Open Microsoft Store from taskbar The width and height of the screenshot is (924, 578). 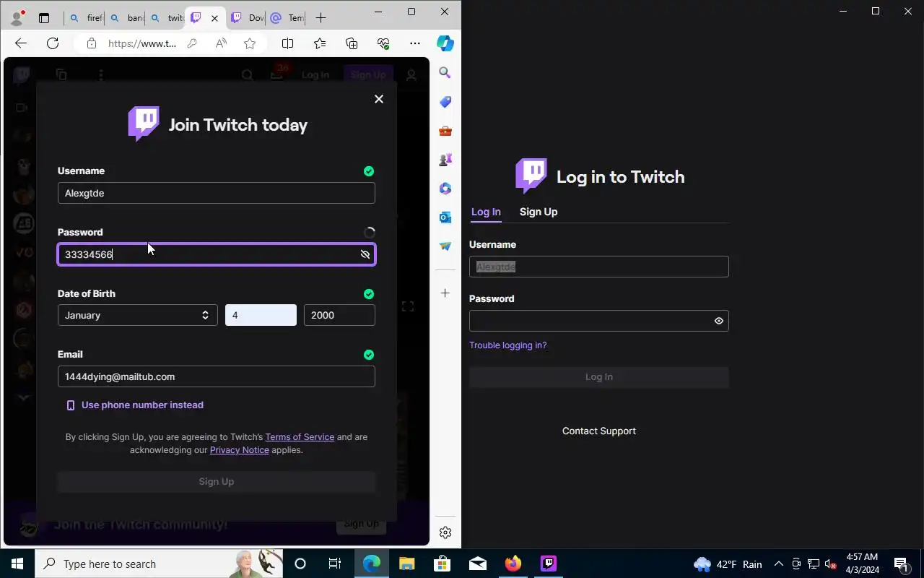pyautogui.click(x=443, y=564)
